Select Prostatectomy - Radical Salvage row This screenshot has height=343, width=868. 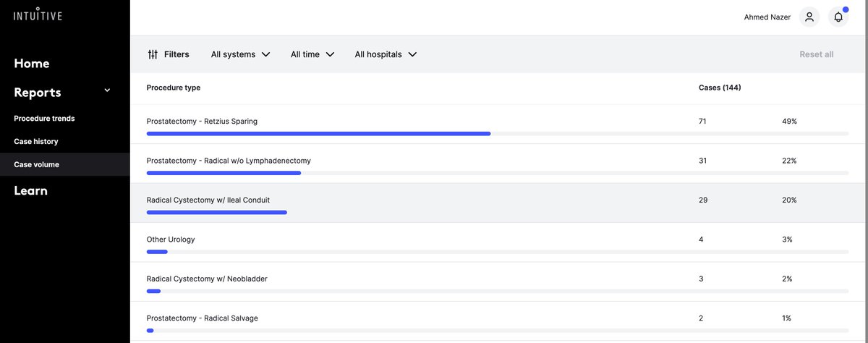pyautogui.click(x=499, y=321)
